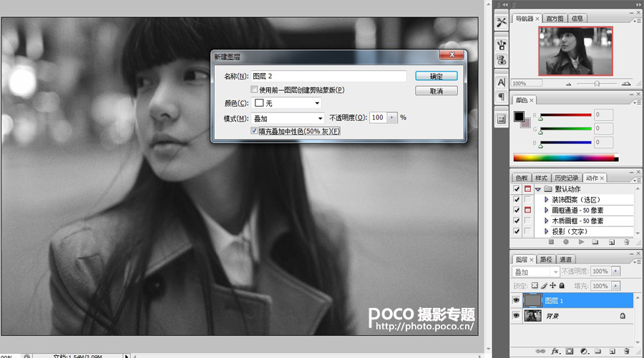
Task: Switch to the 路径 tab
Action: click(x=546, y=259)
